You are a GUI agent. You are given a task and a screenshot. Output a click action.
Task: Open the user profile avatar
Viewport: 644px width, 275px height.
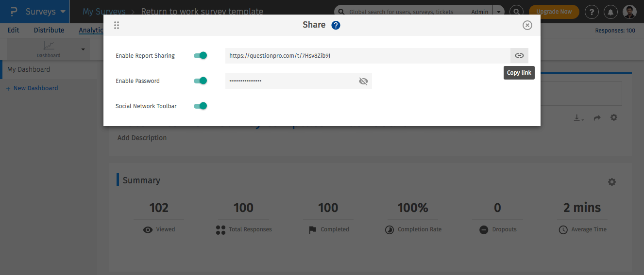click(x=629, y=12)
